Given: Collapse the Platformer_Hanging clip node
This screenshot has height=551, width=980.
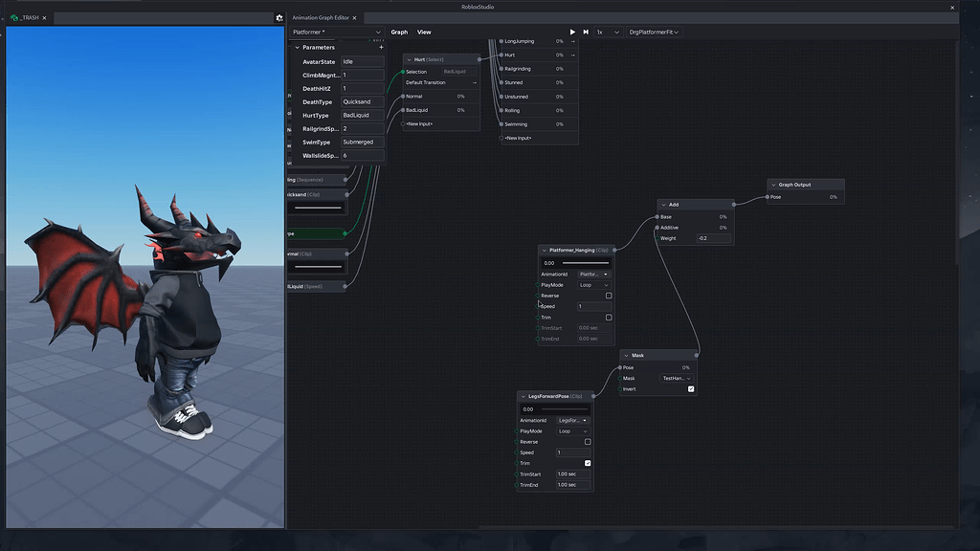Looking at the screenshot, I should pos(544,250).
